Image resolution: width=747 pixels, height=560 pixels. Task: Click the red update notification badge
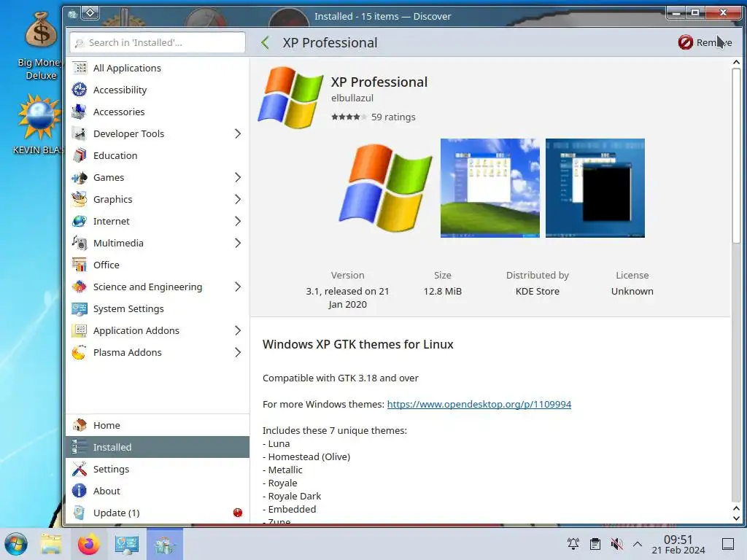(238, 513)
